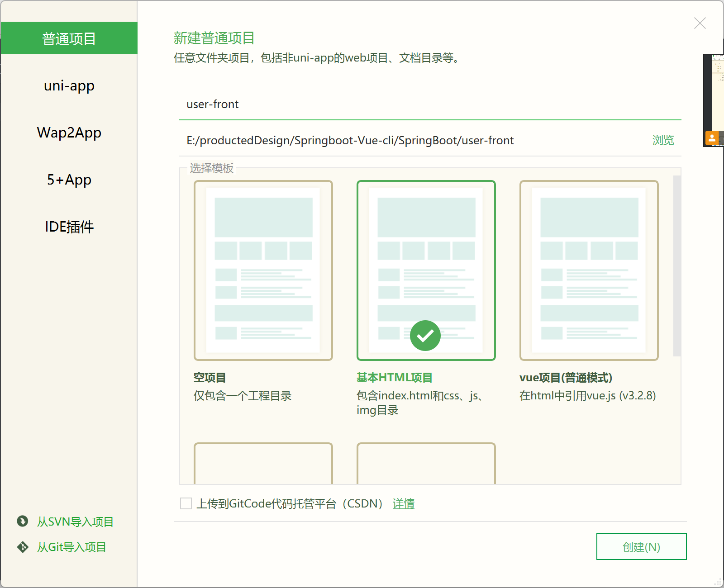Open the Wap2App project type
Image resolution: width=724 pixels, height=588 pixels.
point(69,133)
